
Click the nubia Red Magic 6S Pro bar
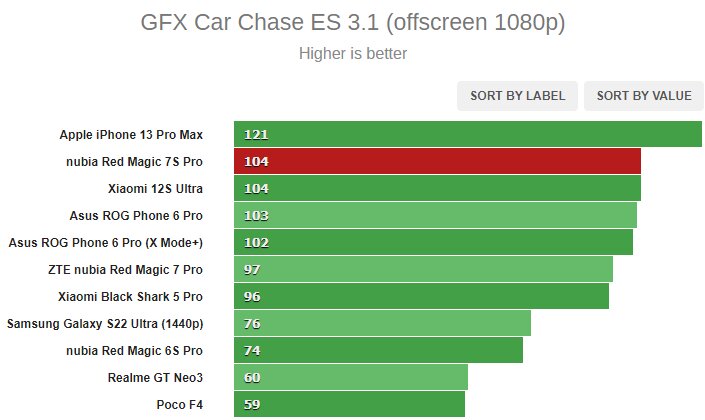[378, 350]
